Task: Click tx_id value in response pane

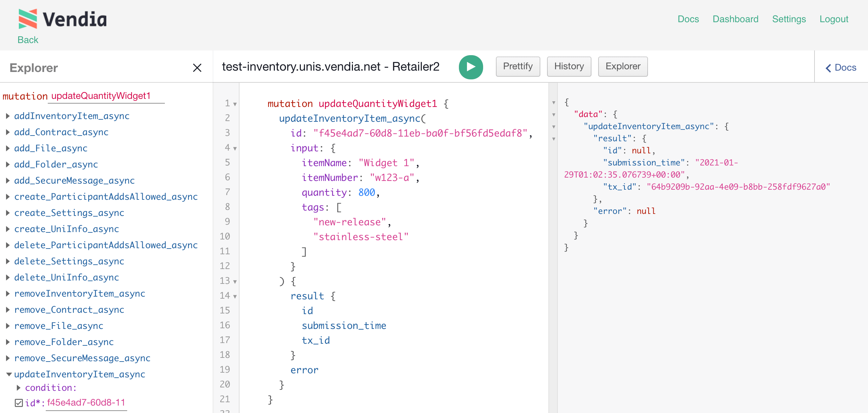Action: pos(738,187)
